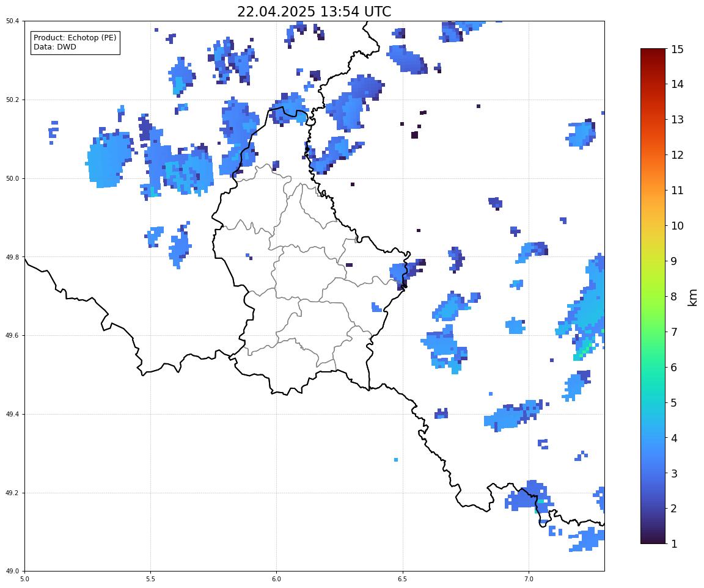Click the y-axis tick label '49.4'

point(13,415)
